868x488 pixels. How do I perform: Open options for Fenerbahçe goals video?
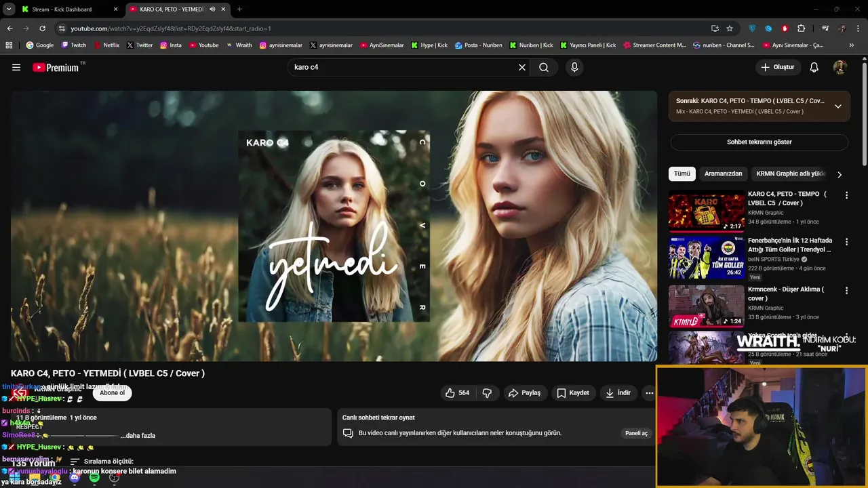846,242
